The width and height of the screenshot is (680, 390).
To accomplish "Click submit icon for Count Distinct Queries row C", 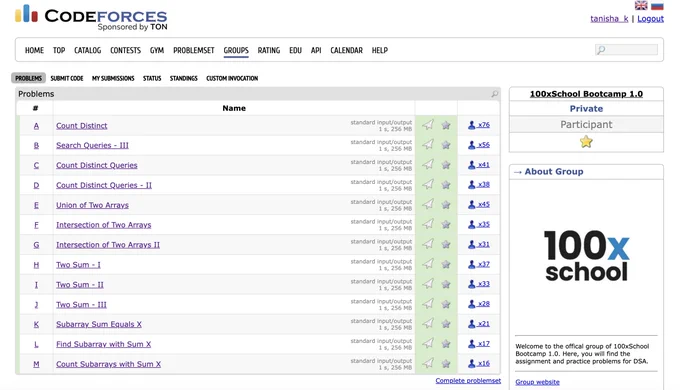I will point(428,164).
